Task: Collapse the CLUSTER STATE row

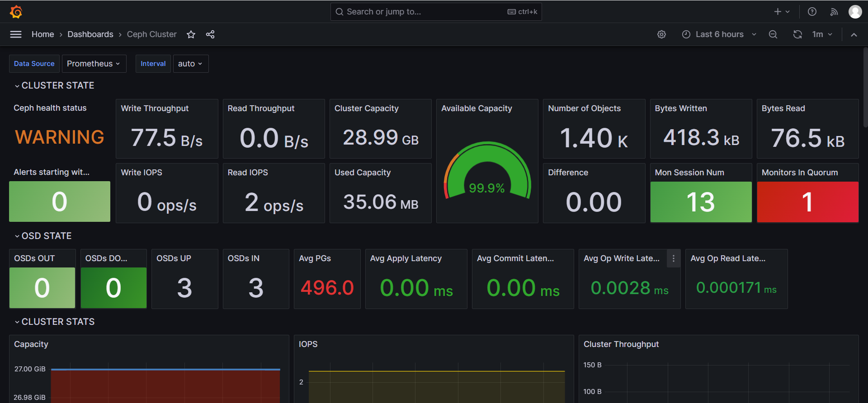Action: click(54, 85)
